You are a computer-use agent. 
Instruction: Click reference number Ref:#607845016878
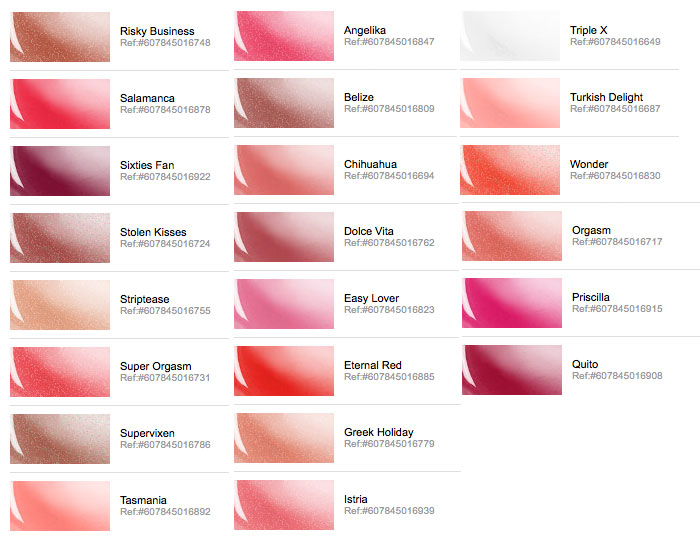165,110
